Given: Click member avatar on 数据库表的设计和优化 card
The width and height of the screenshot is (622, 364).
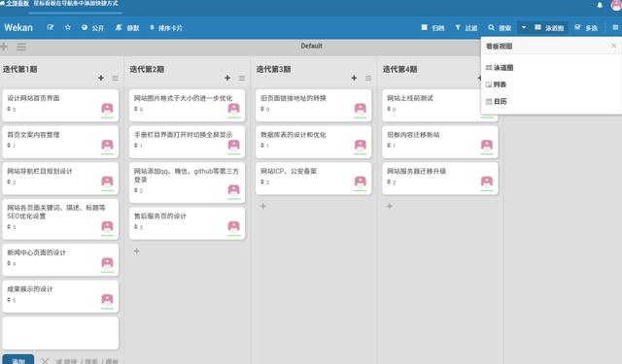Looking at the screenshot, I should pos(361,145).
